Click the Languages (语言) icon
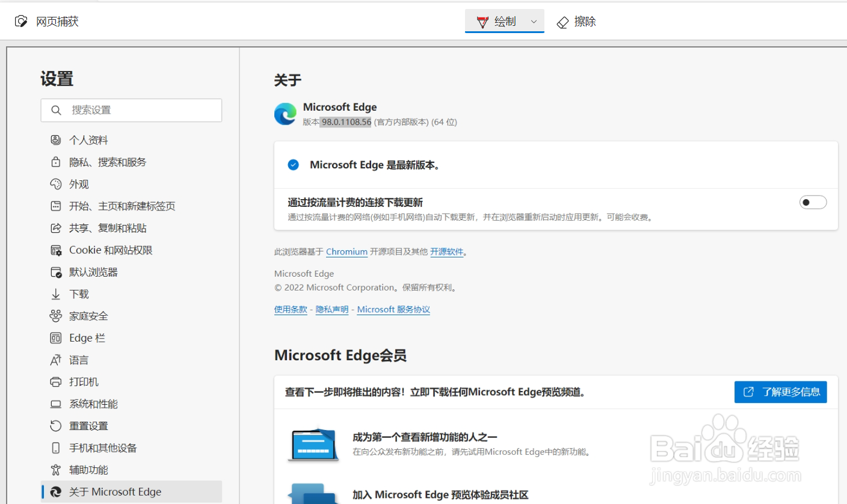This screenshot has height=504, width=847. [56, 360]
